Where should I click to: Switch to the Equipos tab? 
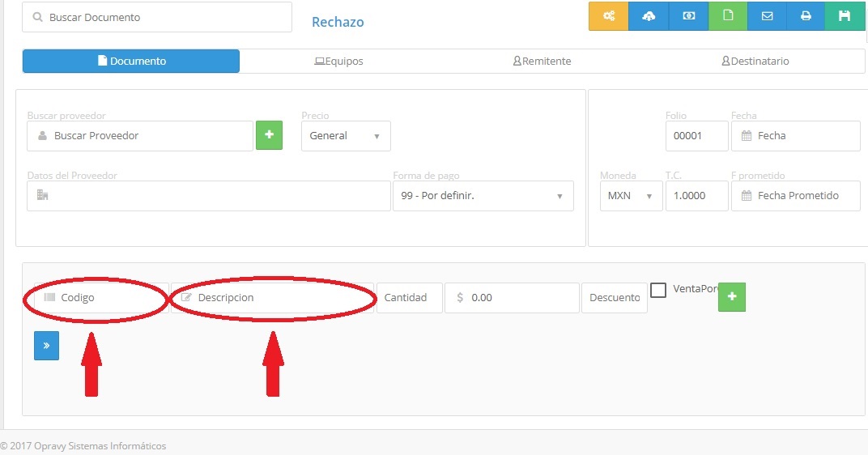tap(338, 62)
